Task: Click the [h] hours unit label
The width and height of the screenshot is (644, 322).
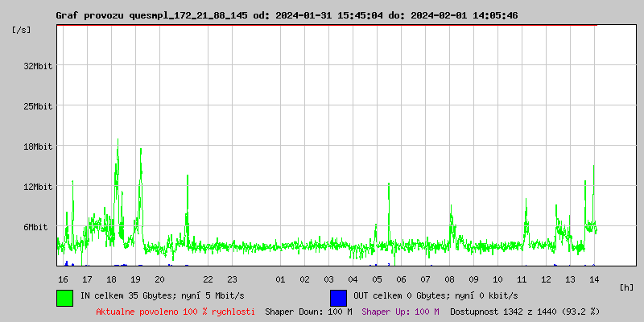Action: pyautogui.click(x=627, y=287)
